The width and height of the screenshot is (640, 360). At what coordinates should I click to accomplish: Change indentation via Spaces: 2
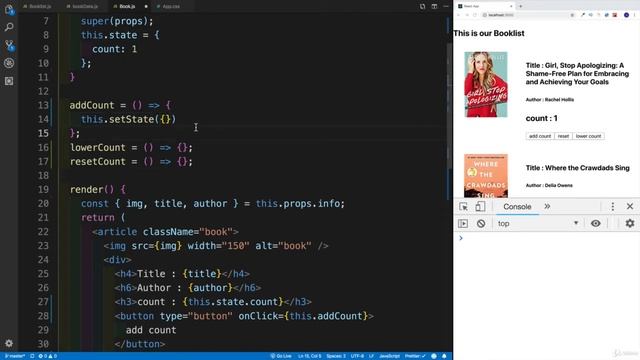pyautogui.click(x=336, y=356)
